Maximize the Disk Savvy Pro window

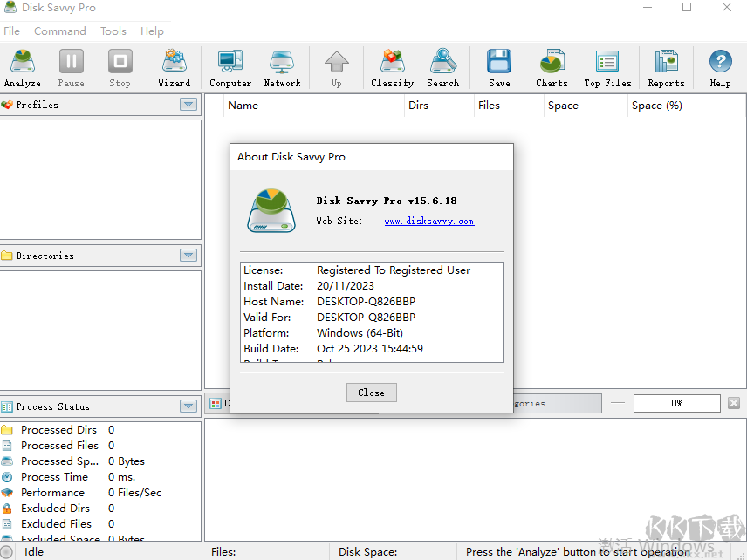click(687, 7)
